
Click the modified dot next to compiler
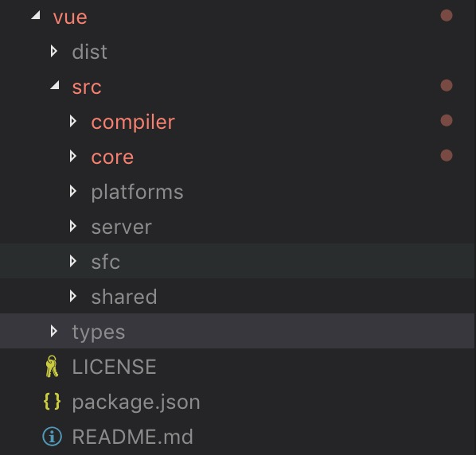click(447, 120)
